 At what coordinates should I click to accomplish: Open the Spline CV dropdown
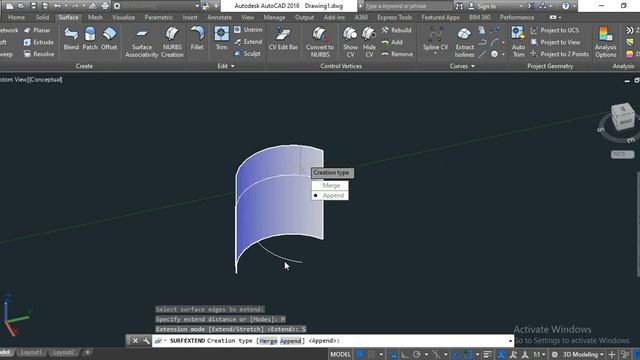pyautogui.click(x=436, y=53)
